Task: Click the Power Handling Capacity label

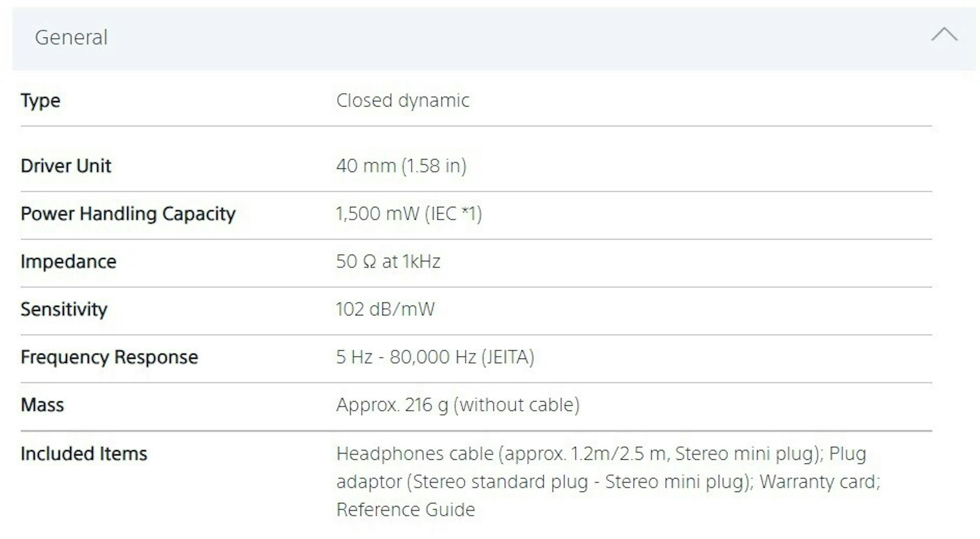Action: click(128, 214)
